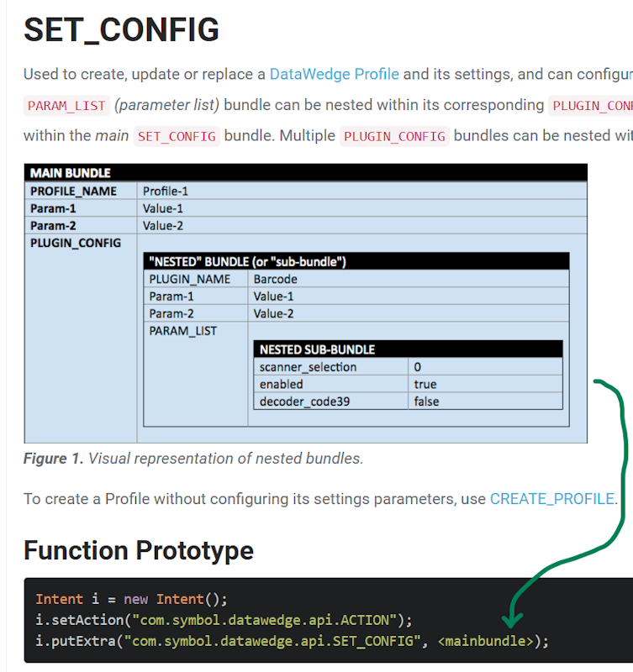Select the Profile-1 value cell

pos(166,192)
